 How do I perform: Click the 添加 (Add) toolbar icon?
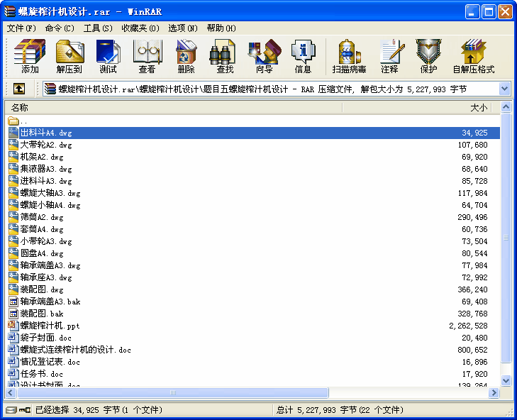(x=30, y=56)
